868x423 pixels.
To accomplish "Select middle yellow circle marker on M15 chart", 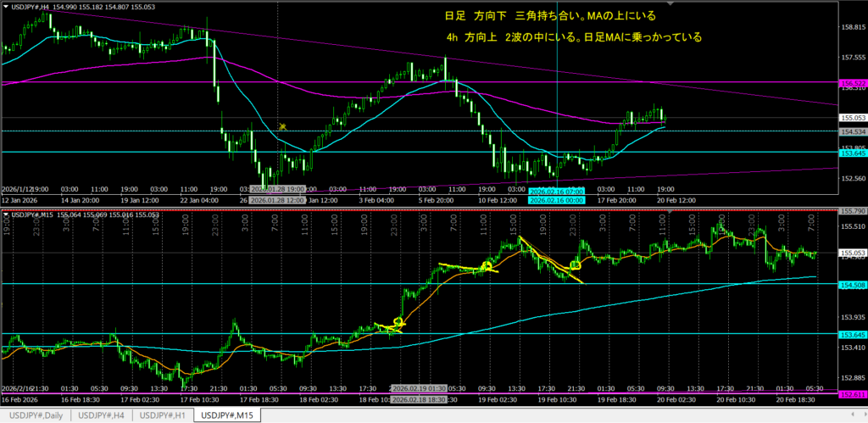I will [487, 266].
